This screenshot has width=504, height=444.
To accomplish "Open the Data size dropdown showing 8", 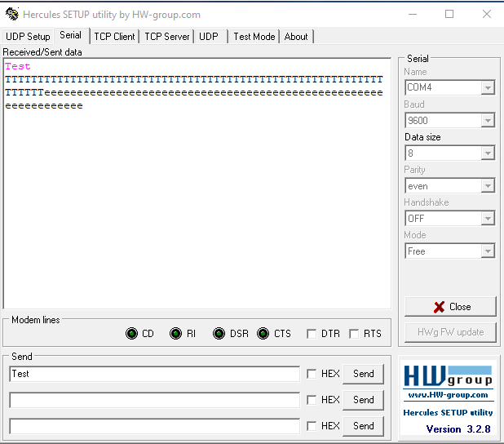I will [x=488, y=153].
